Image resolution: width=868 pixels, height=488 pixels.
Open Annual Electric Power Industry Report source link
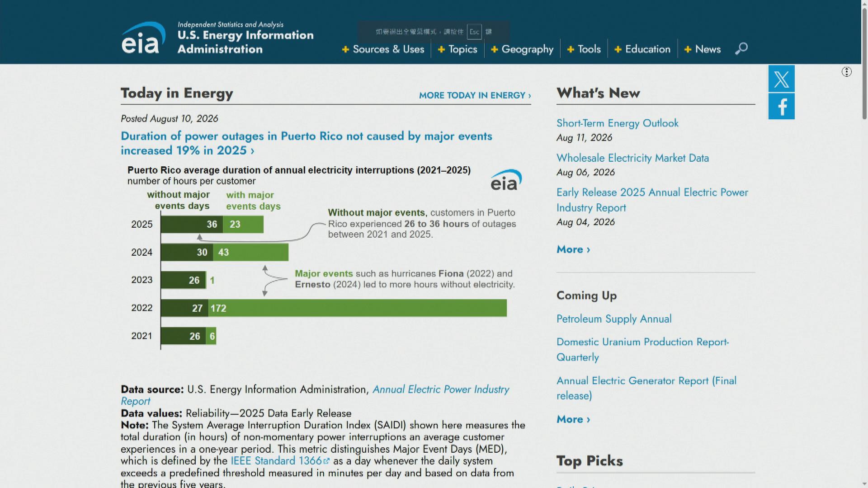pyautogui.click(x=315, y=395)
